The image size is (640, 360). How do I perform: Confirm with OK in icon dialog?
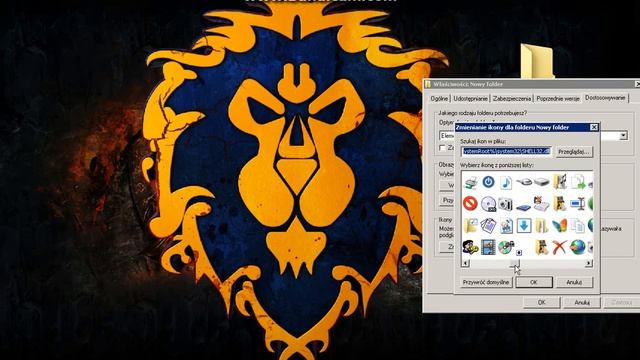(x=534, y=282)
